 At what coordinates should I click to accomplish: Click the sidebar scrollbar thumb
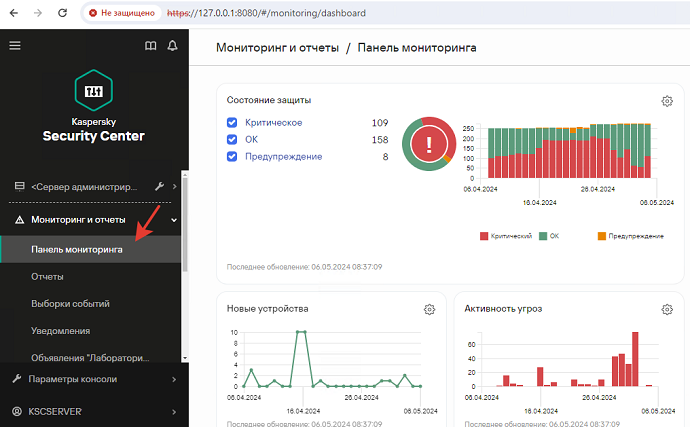tap(185, 225)
